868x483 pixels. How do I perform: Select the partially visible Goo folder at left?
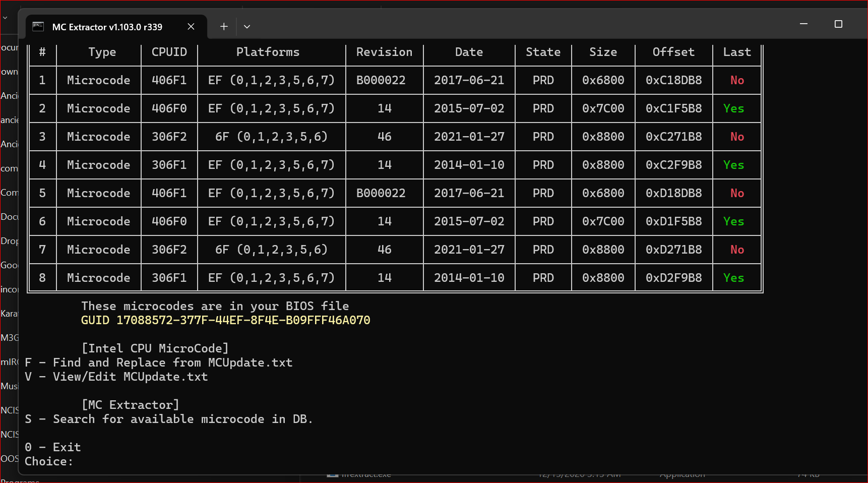pyautogui.click(x=9, y=265)
